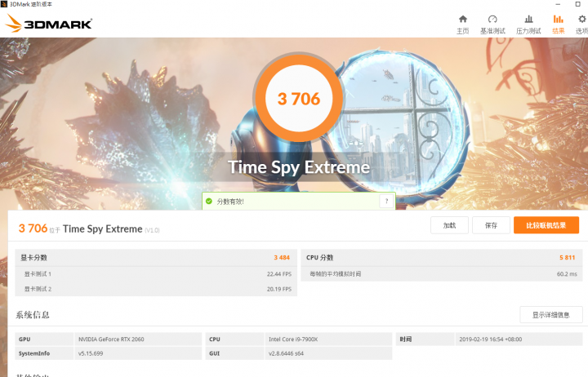Click the SystemInfo version v5.15.699
Viewport: 588px width, 377px height.
(91, 353)
